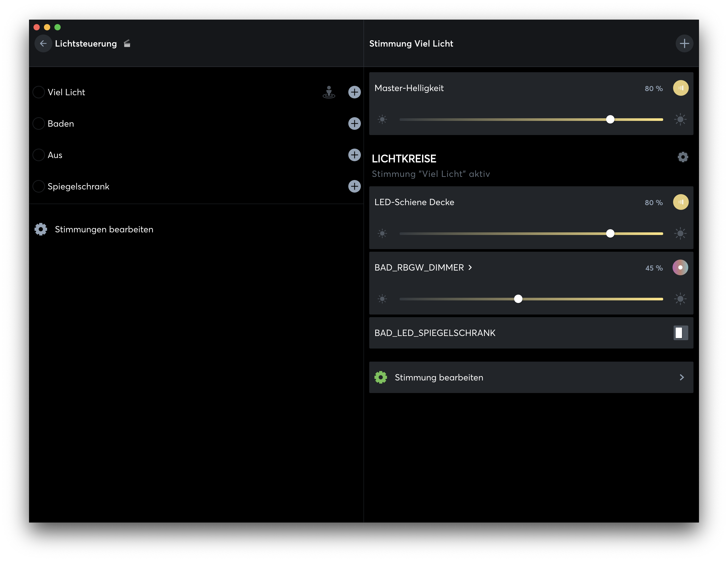This screenshot has width=728, height=561.
Task: Click the plus button in the Stimmung header
Action: 684,43
